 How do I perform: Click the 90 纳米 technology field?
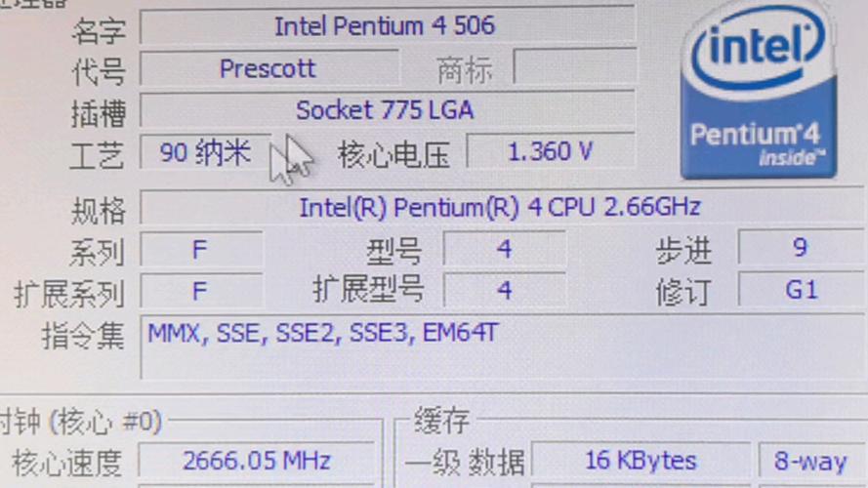coord(206,152)
